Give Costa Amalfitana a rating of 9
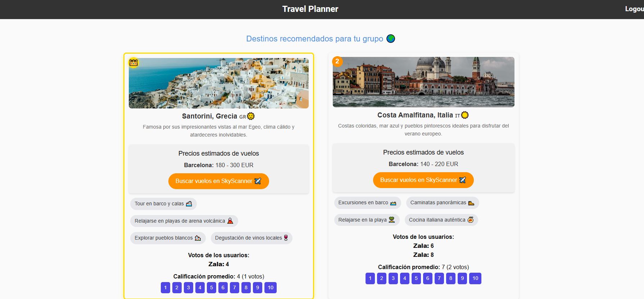The image size is (644, 299). 462,278
